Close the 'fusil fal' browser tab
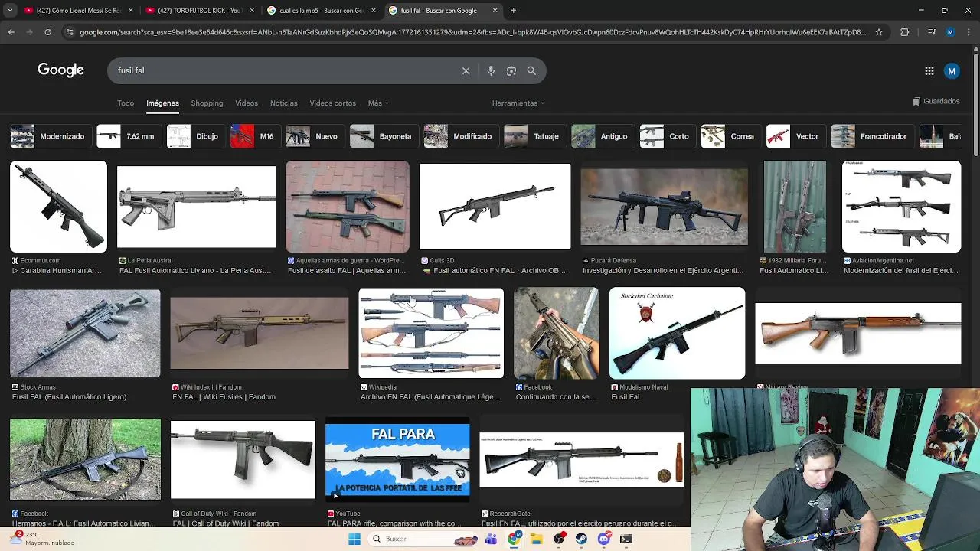Screen dimensions: 980x551 [x=495, y=11]
